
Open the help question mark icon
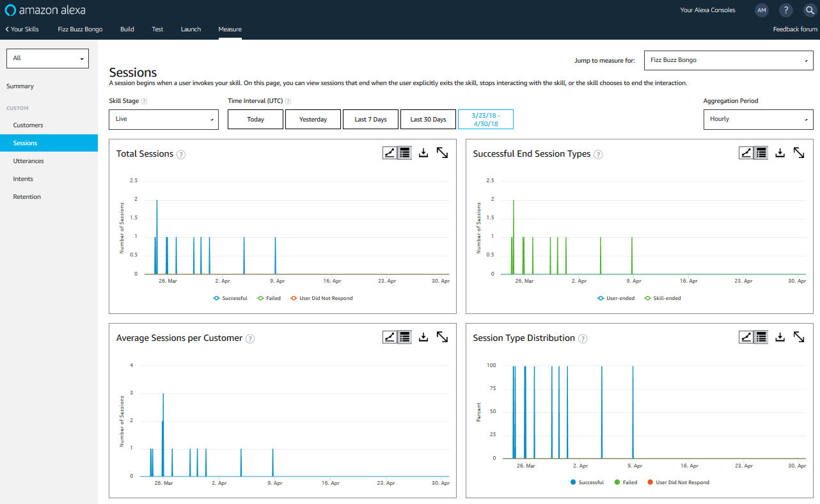786,10
